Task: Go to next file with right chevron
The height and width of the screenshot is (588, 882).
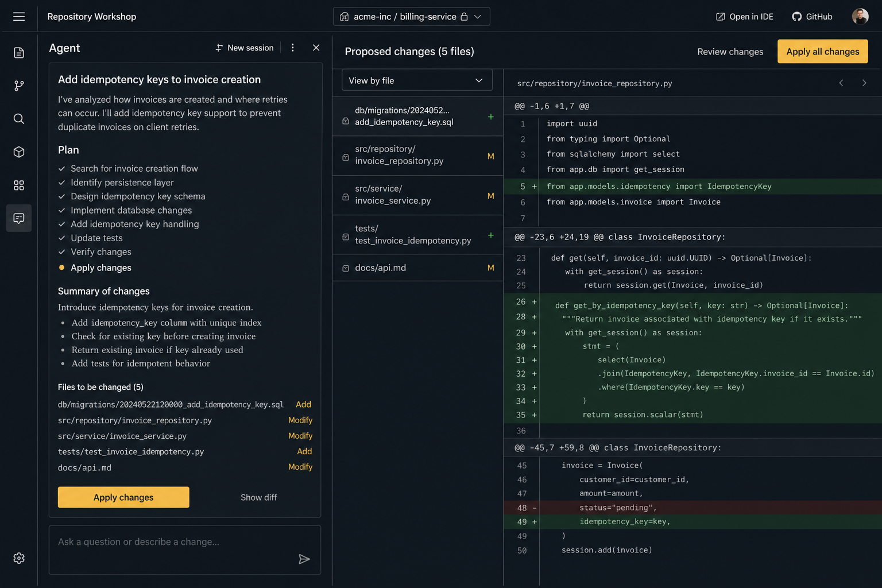Action: point(864,83)
